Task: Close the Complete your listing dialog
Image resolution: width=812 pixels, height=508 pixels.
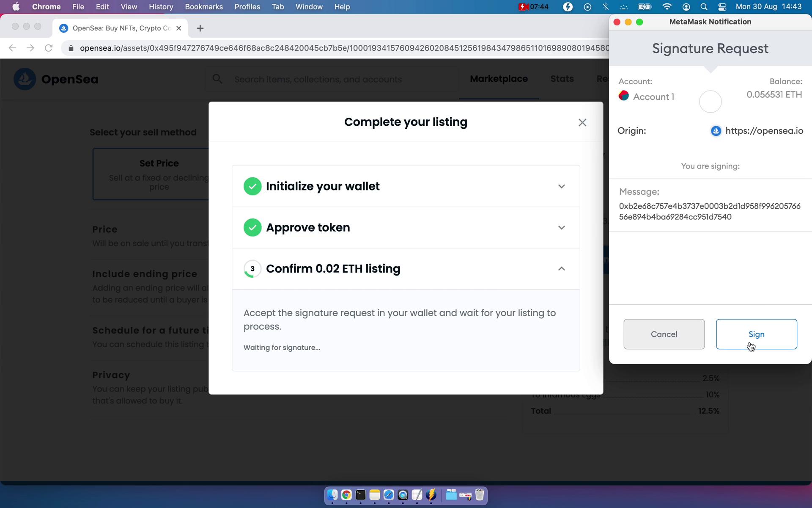Action: point(582,122)
